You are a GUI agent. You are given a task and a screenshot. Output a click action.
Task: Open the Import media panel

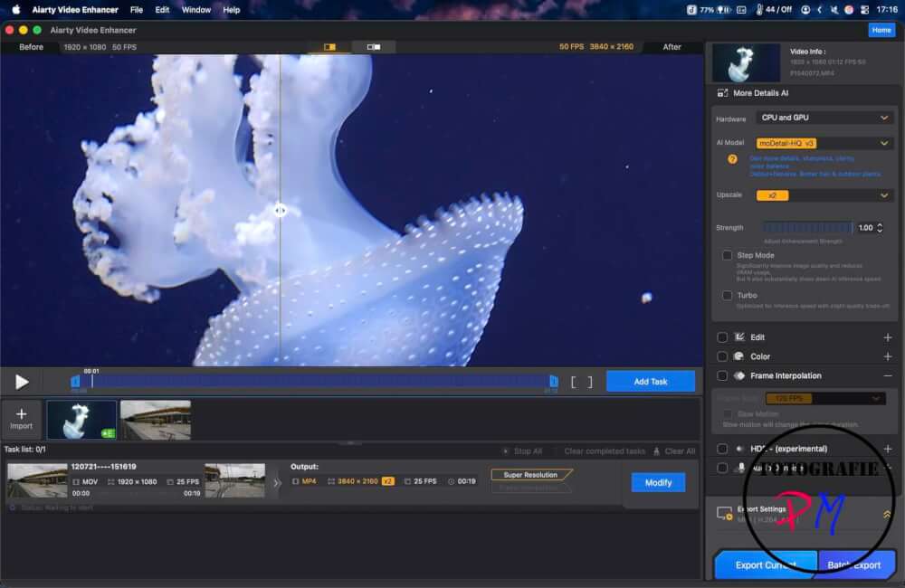point(21,419)
